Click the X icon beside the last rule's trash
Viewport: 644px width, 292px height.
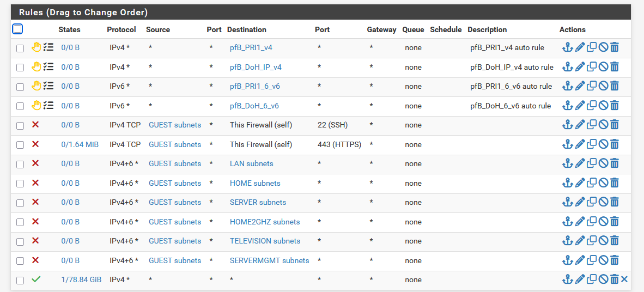tap(624, 279)
